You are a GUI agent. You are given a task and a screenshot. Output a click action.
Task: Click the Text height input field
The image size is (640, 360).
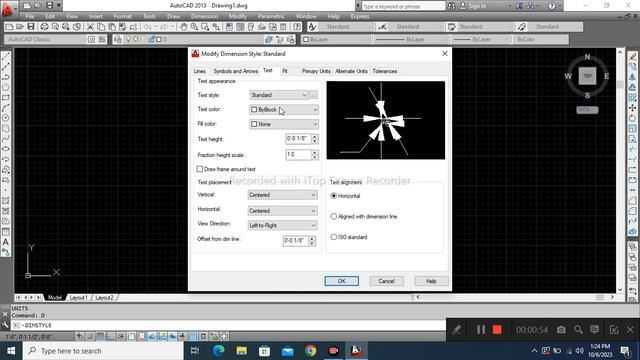(x=298, y=139)
